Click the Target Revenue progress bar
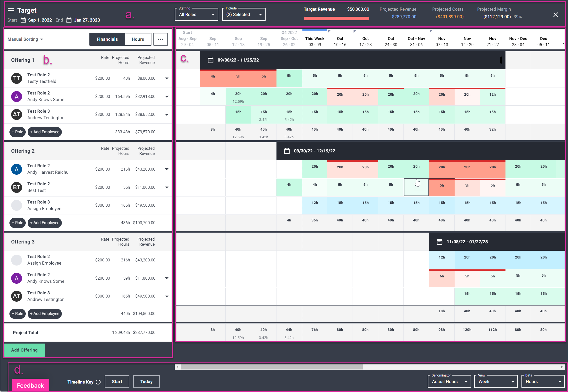Viewport: 568px width, 392px height. [336, 18]
